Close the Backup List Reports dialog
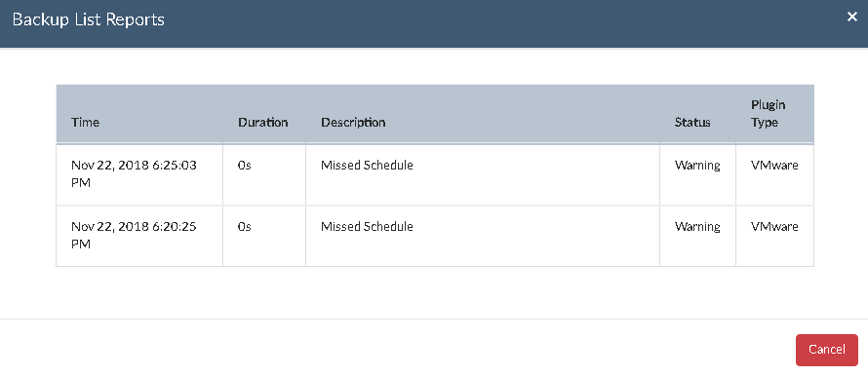This screenshot has width=868, height=376. point(852,18)
